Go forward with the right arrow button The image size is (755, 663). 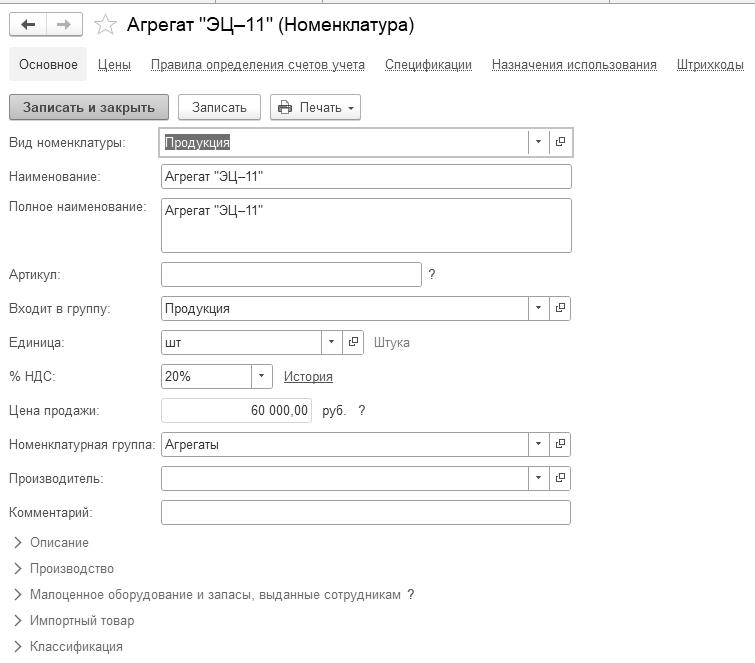pos(64,24)
